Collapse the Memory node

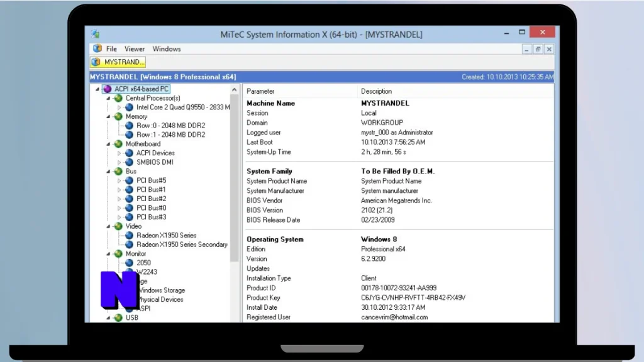click(x=108, y=116)
